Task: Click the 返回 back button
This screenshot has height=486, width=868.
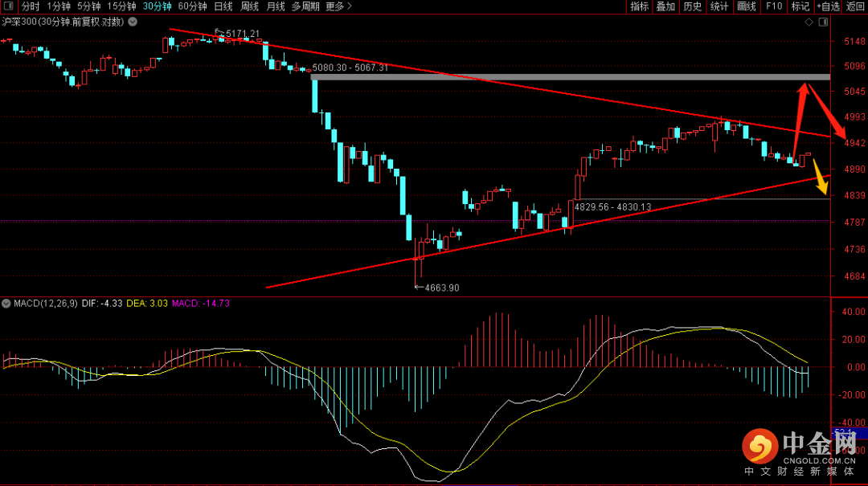Action: point(854,6)
